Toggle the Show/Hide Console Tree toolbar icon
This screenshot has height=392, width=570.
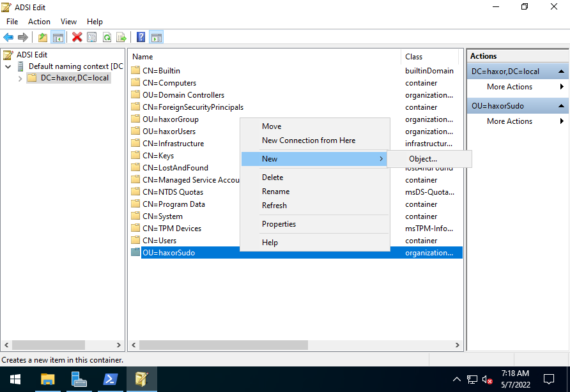[x=58, y=37]
